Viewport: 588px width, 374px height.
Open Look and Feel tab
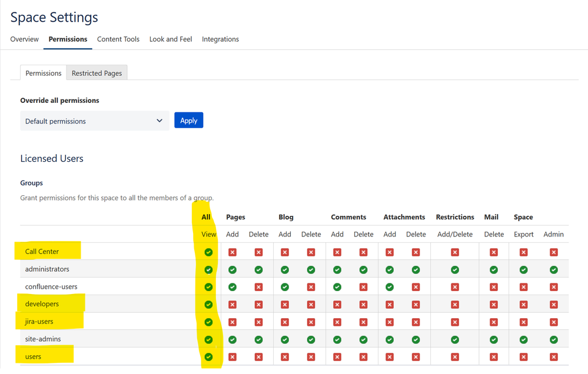coord(171,39)
